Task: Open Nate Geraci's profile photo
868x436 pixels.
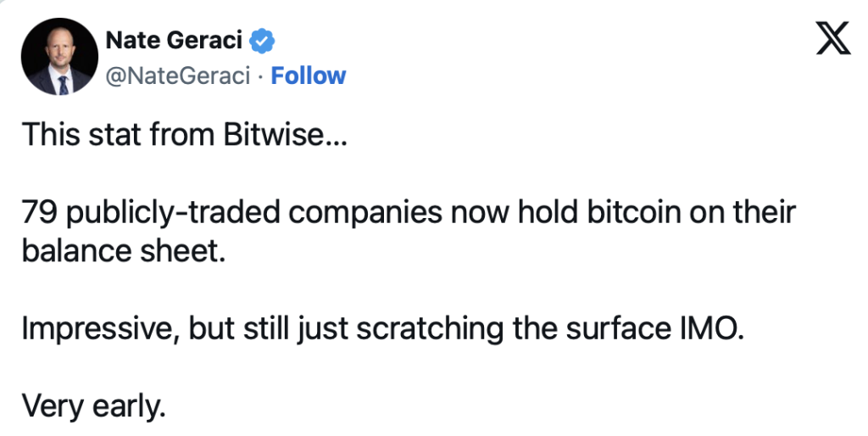Action: [60, 57]
